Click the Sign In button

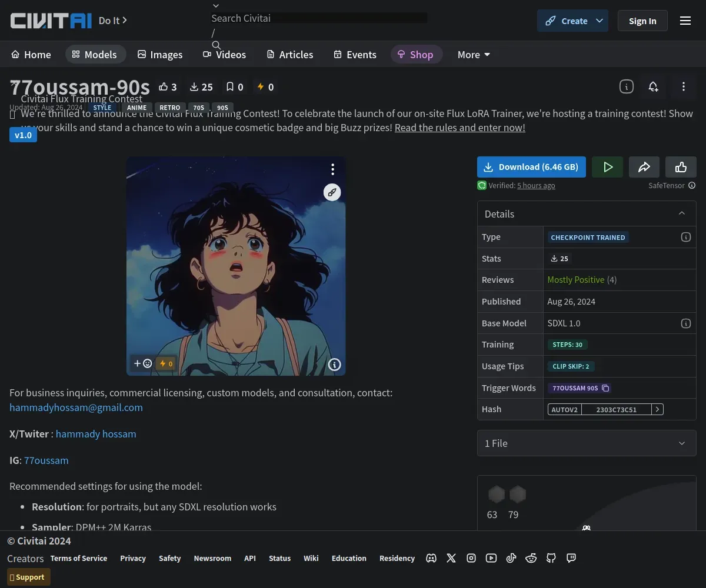pyautogui.click(x=642, y=21)
